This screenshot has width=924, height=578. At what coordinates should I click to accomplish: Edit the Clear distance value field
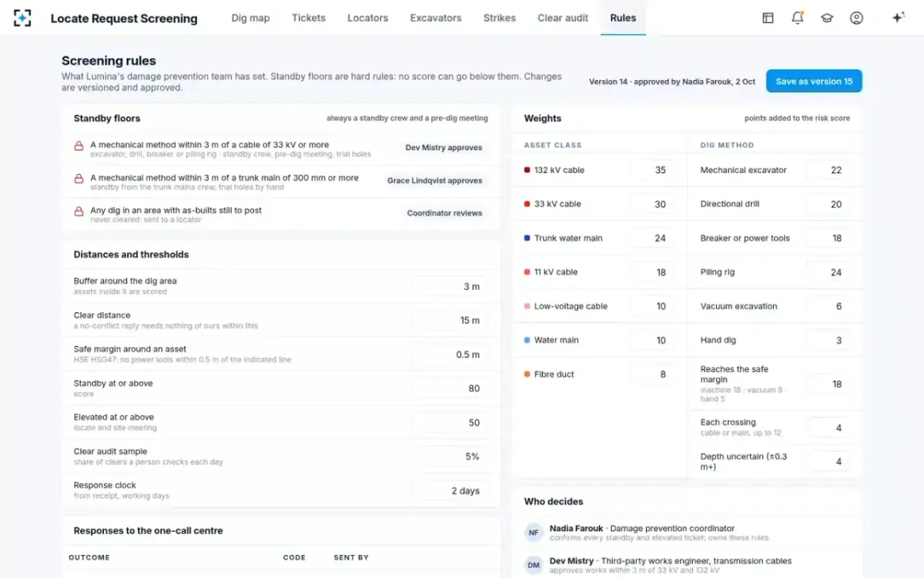click(450, 321)
